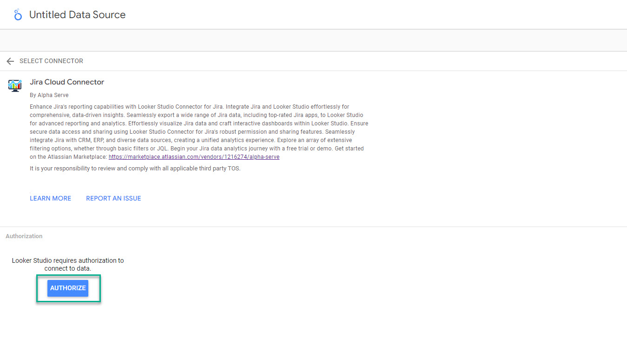Screen dimensions: 627x364
Task: Click the back arrow beside Select Connector
Action: pos(10,61)
